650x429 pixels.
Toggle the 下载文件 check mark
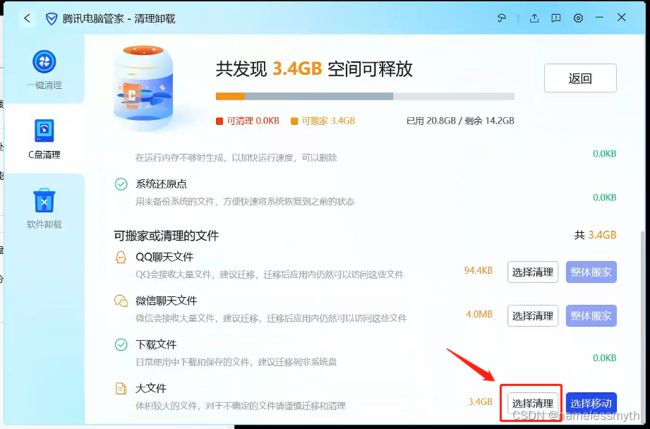(121, 344)
